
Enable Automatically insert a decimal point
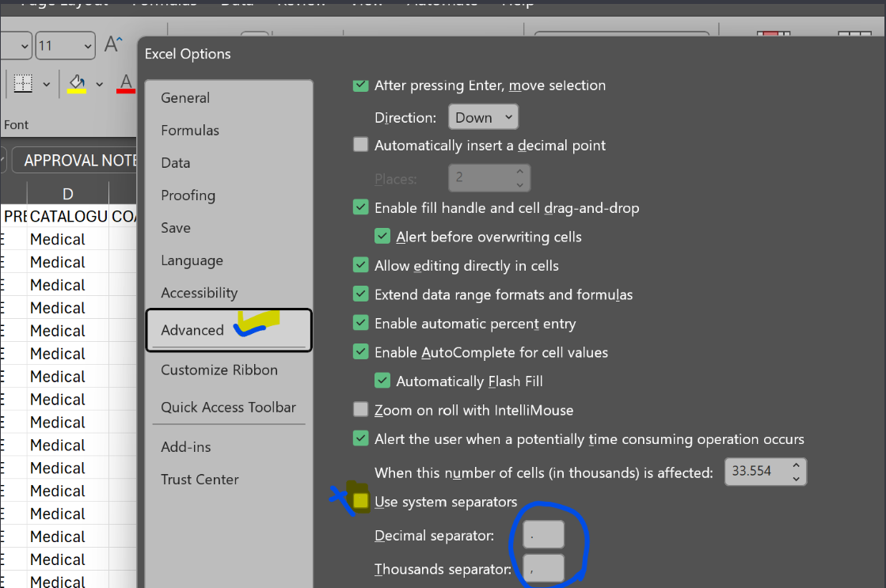[360, 145]
